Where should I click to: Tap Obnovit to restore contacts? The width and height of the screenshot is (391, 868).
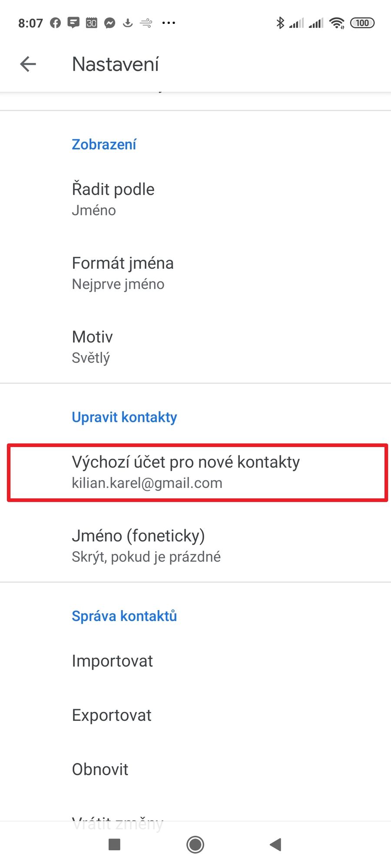click(195, 769)
